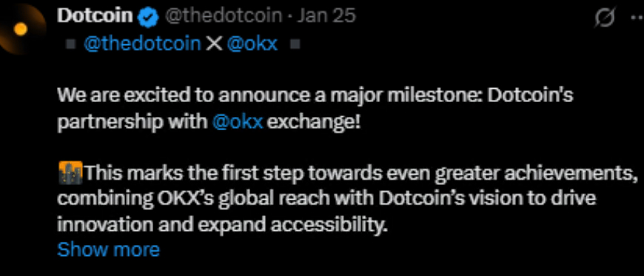Visit the @thedotcoin handle beside the name
644x276 pixels.
224,17
